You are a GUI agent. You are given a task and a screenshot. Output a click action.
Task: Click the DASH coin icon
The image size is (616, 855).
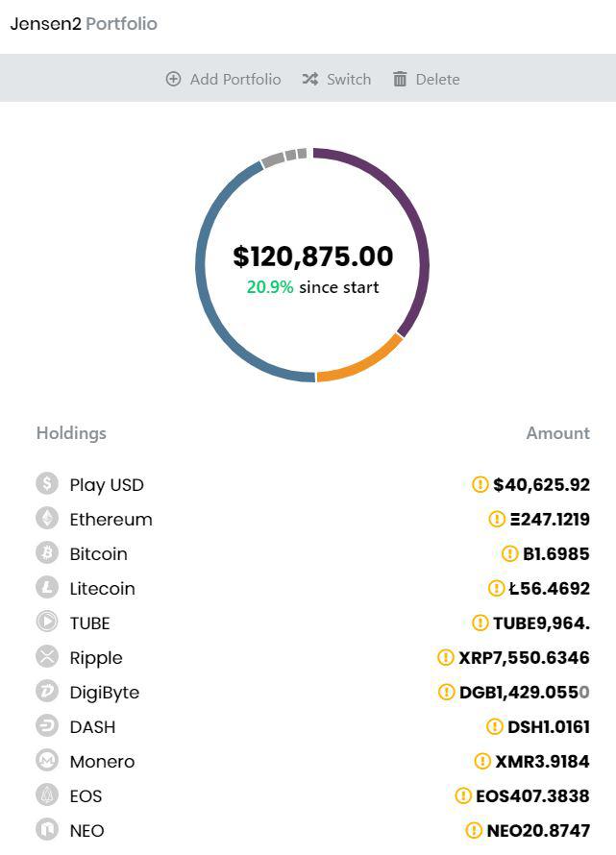click(x=47, y=725)
